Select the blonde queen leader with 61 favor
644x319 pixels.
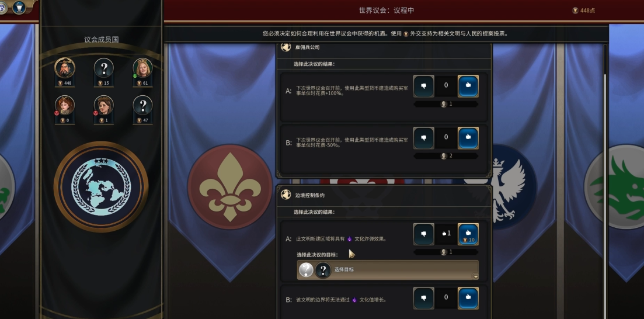pos(142,68)
